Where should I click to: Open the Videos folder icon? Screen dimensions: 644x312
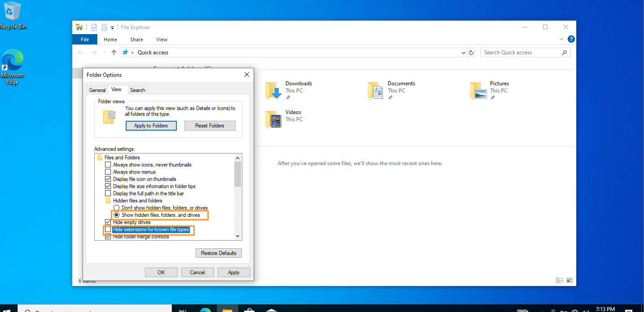(x=273, y=120)
